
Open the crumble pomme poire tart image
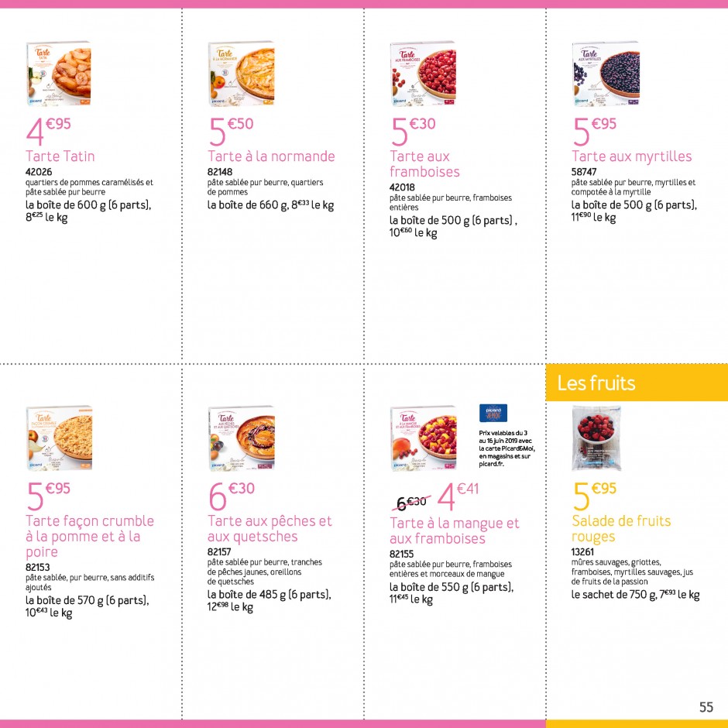(59, 438)
